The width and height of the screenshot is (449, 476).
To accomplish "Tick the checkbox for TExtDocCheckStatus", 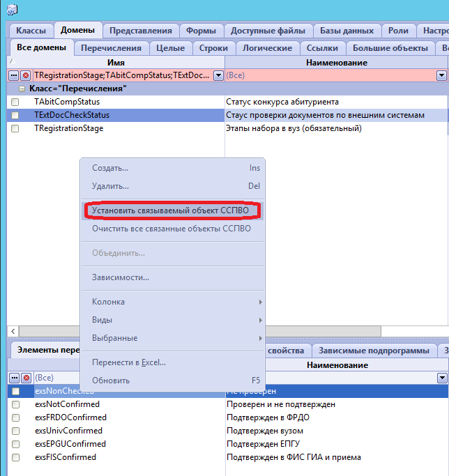I will click(x=15, y=116).
